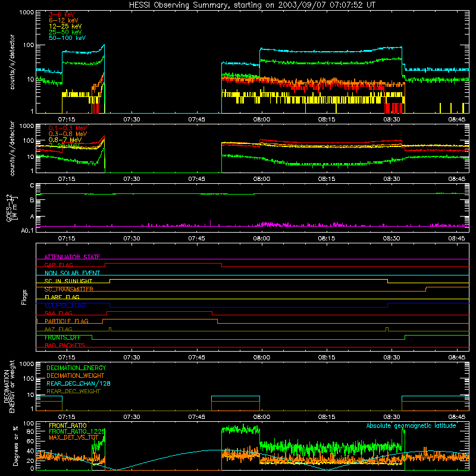Click the "REAR_DEC_CHAN/128" legend label
This screenshot has height=476, width=476.
coord(79,383)
